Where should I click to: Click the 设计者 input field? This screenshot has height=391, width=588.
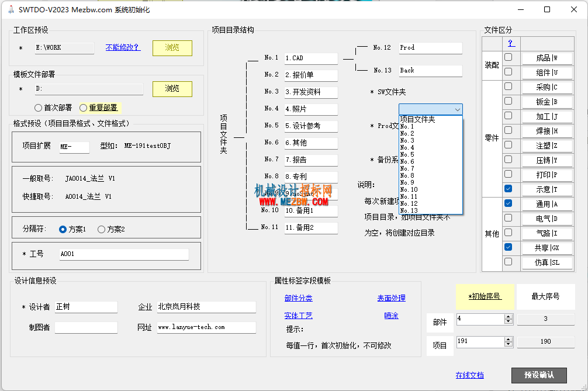pyautogui.click(x=87, y=307)
